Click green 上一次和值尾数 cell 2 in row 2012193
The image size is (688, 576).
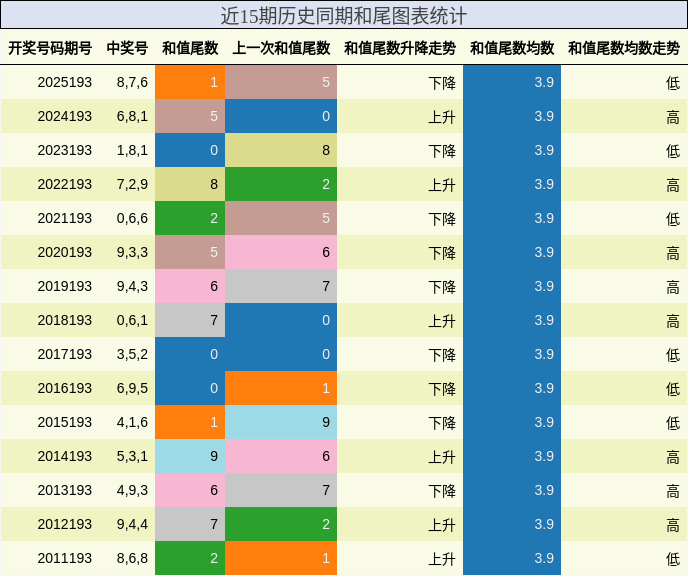[x=281, y=524]
